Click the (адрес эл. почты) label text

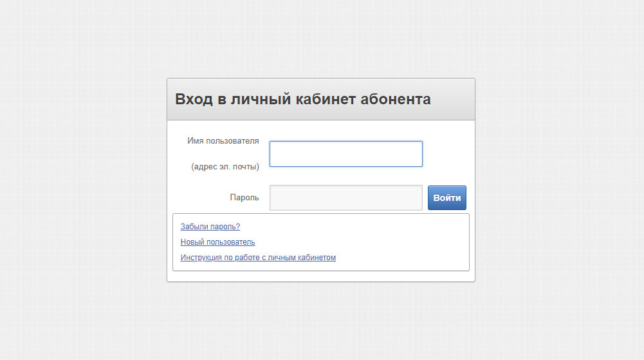[225, 167]
